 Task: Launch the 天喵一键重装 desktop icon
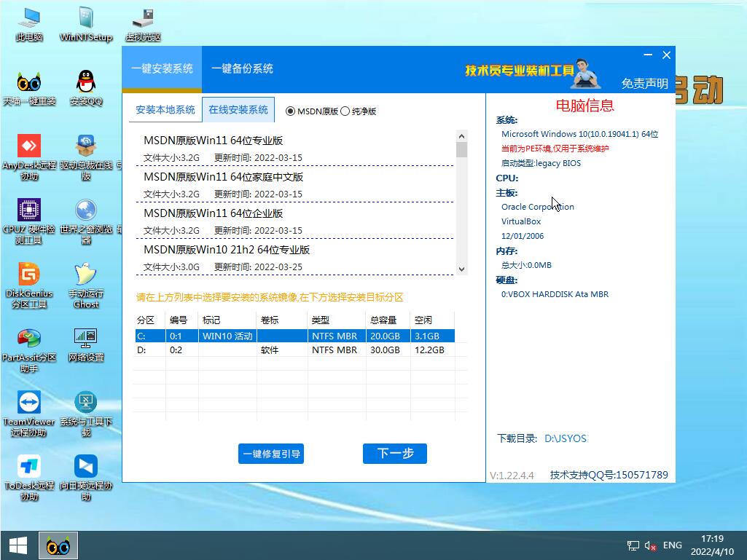(x=29, y=89)
